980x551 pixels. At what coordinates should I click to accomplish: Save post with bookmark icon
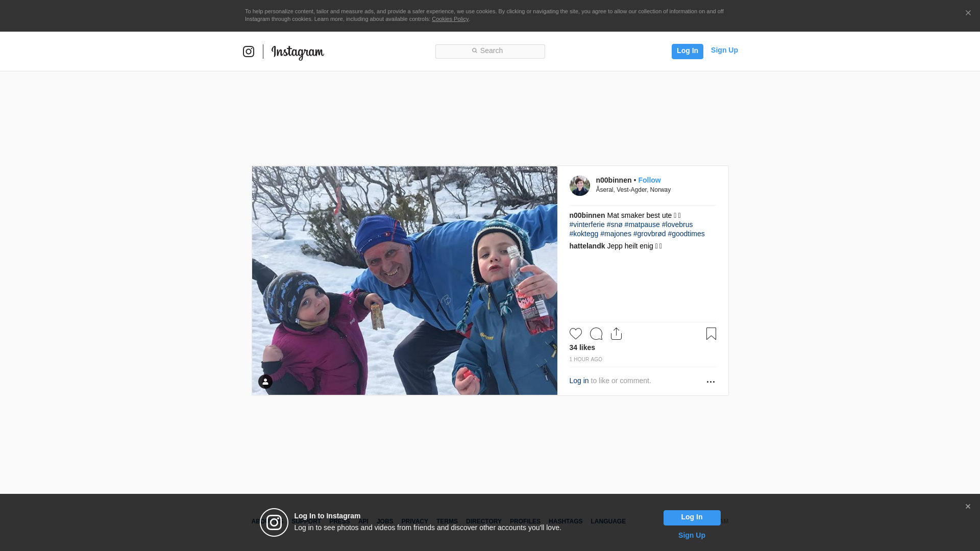711,334
